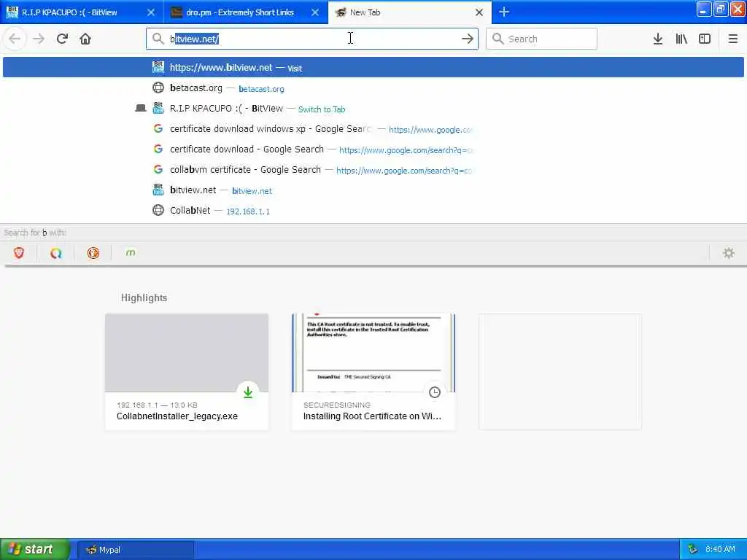
Task: Click the magnifier icon in the Search box
Action: click(x=498, y=39)
